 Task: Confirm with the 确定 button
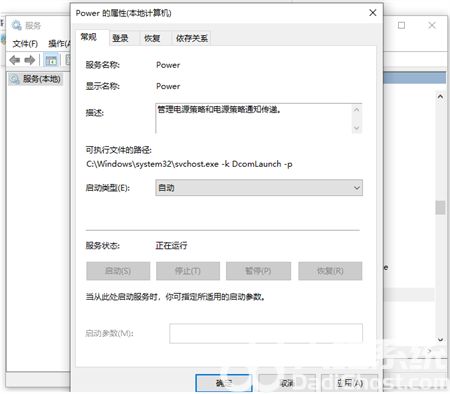[x=224, y=383]
